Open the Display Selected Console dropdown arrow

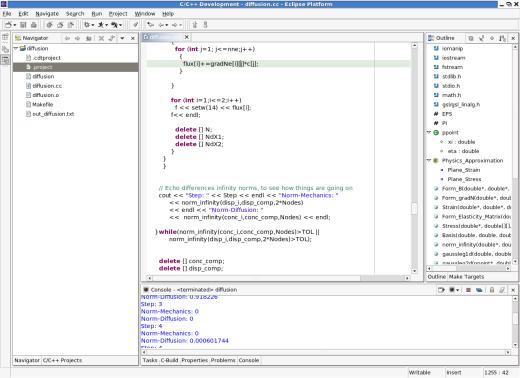tap(457, 290)
